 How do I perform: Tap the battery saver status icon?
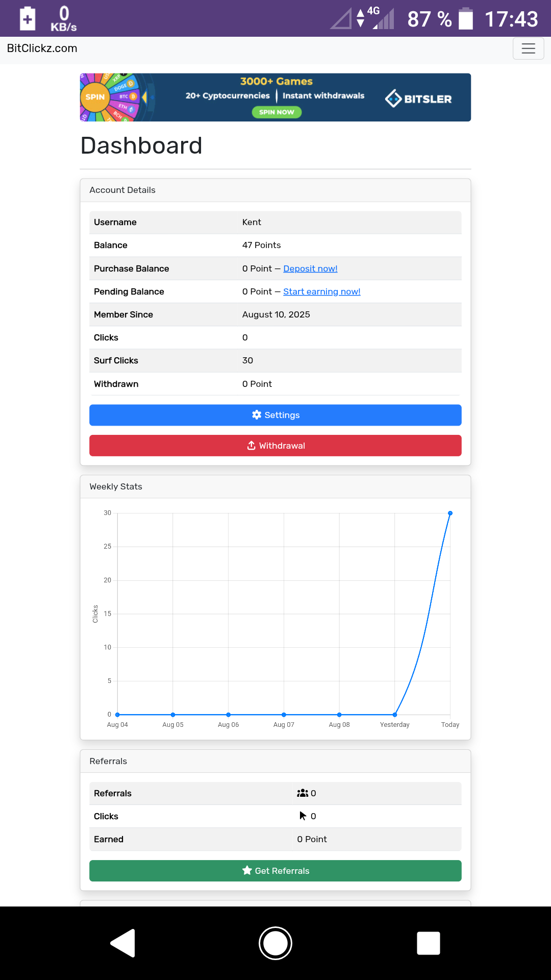(x=28, y=19)
